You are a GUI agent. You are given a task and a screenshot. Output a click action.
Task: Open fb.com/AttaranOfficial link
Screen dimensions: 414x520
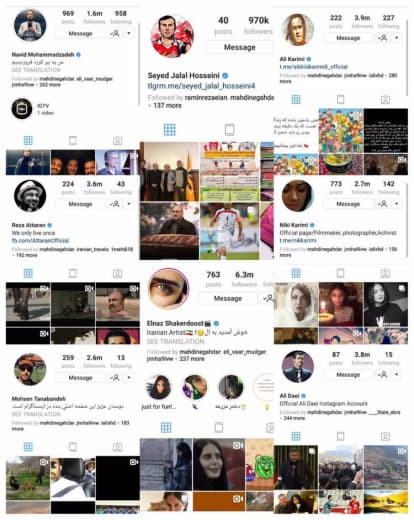click(x=40, y=240)
